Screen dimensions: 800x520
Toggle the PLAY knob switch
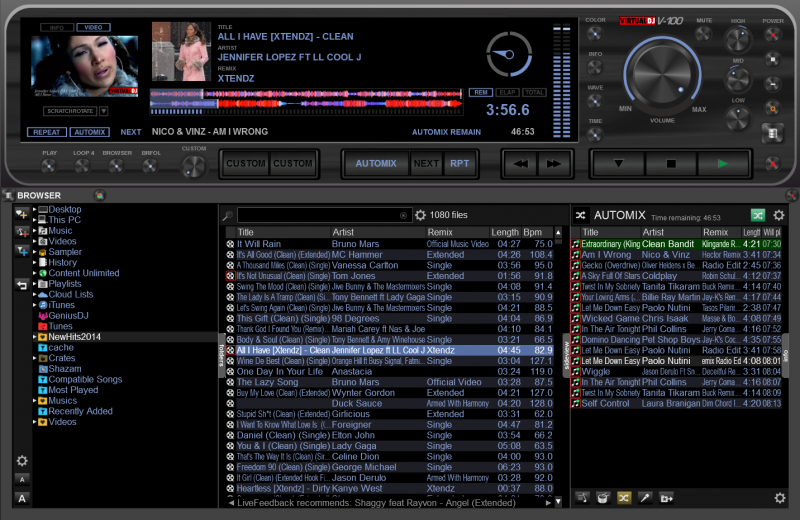pos(48,165)
